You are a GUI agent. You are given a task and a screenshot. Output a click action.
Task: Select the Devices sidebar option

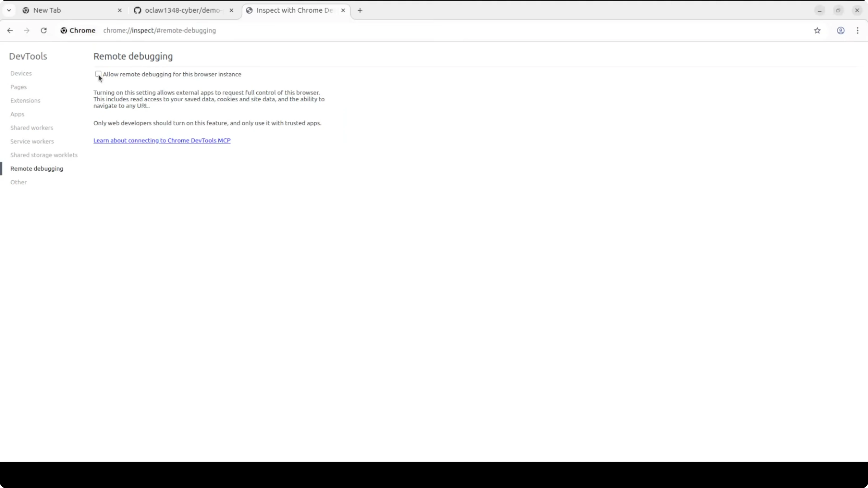(x=21, y=73)
